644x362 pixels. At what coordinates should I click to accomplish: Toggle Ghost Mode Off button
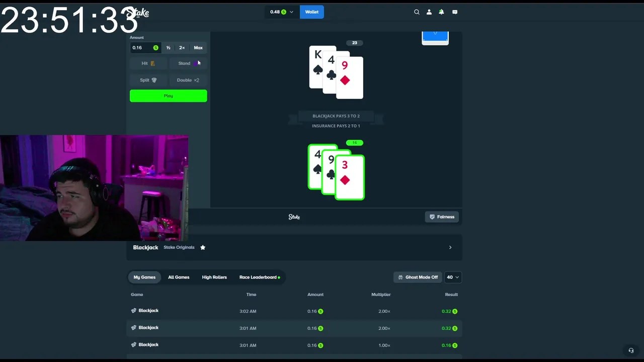(418, 277)
